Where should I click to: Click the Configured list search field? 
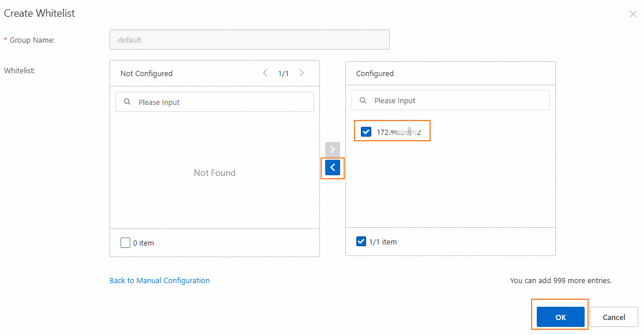click(458, 100)
